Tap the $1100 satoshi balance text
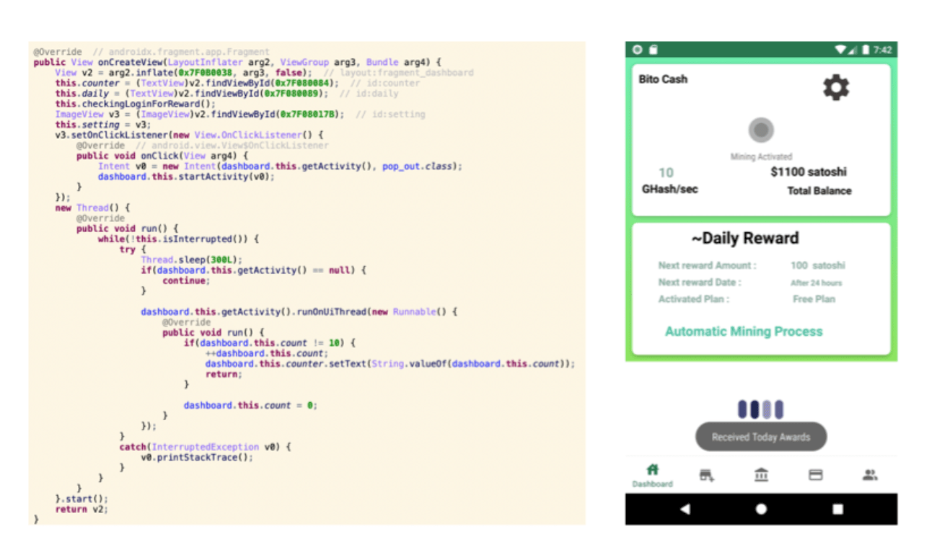Viewport: 937px width, 560px height. point(808,172)
